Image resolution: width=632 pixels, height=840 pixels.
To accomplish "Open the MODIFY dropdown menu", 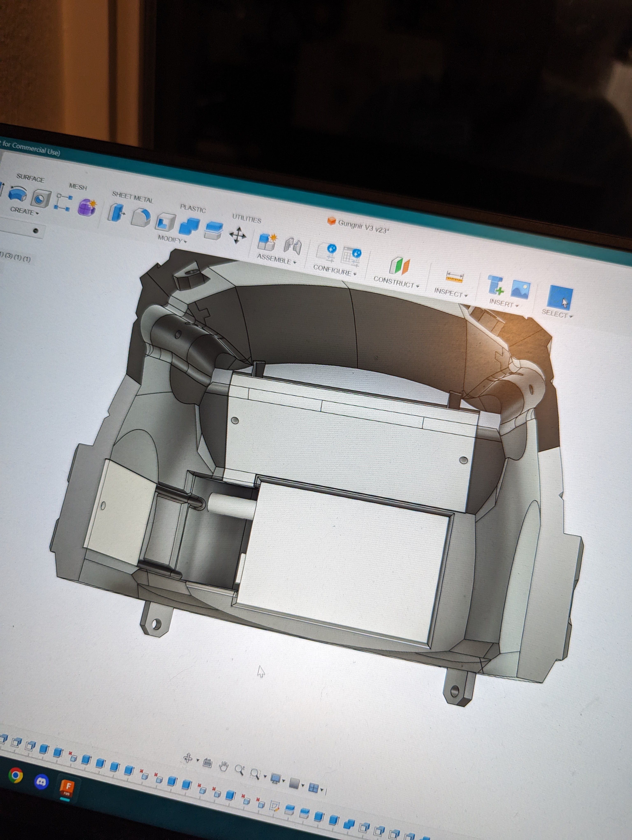I will pos(173,239).
